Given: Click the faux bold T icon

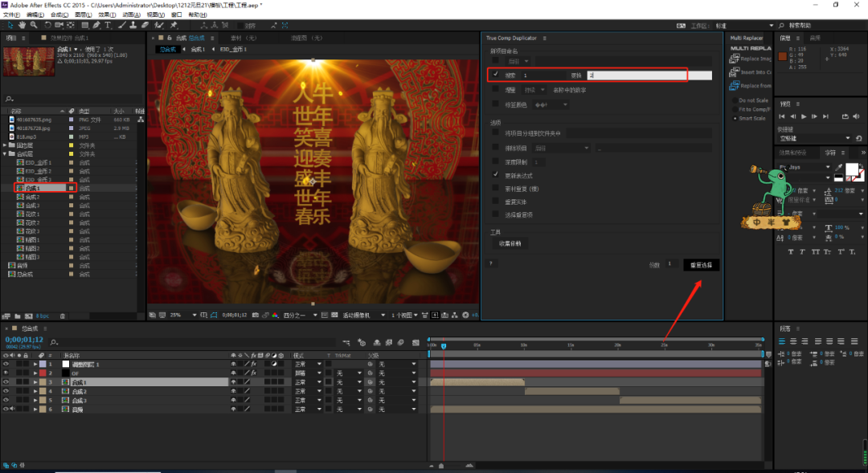Looking at the screenshot, I should 790,251.
